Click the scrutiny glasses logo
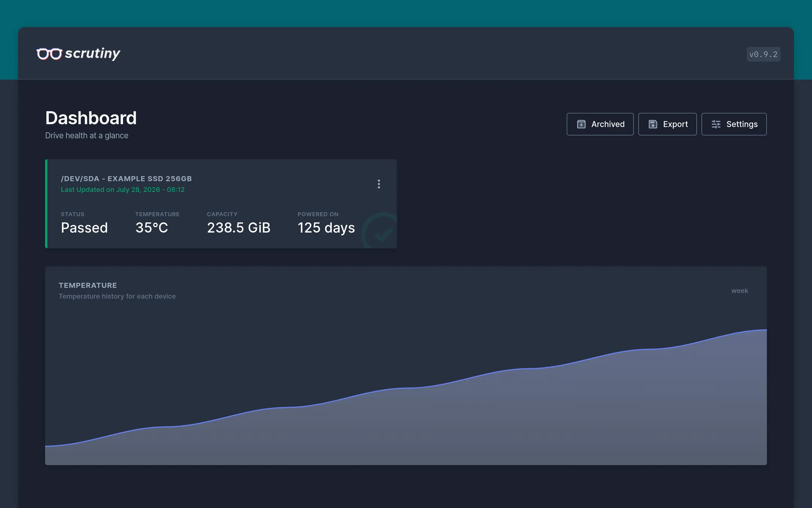Viewport: 812px width, 508px height. coord(49,54)
